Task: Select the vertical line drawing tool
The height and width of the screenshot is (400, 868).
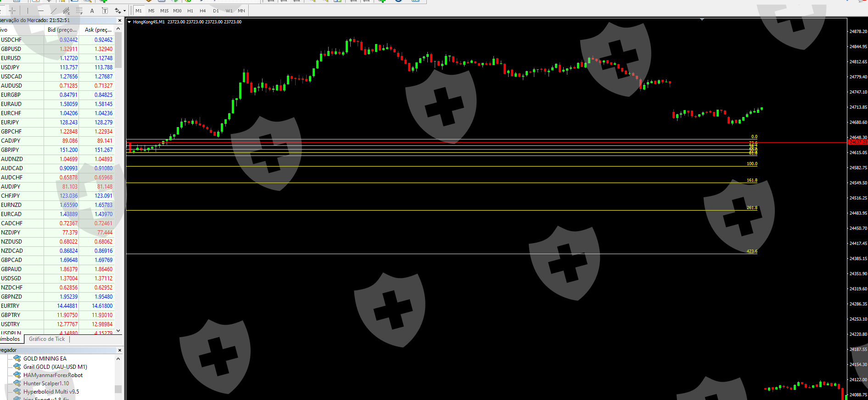Action: click(28, 11)
